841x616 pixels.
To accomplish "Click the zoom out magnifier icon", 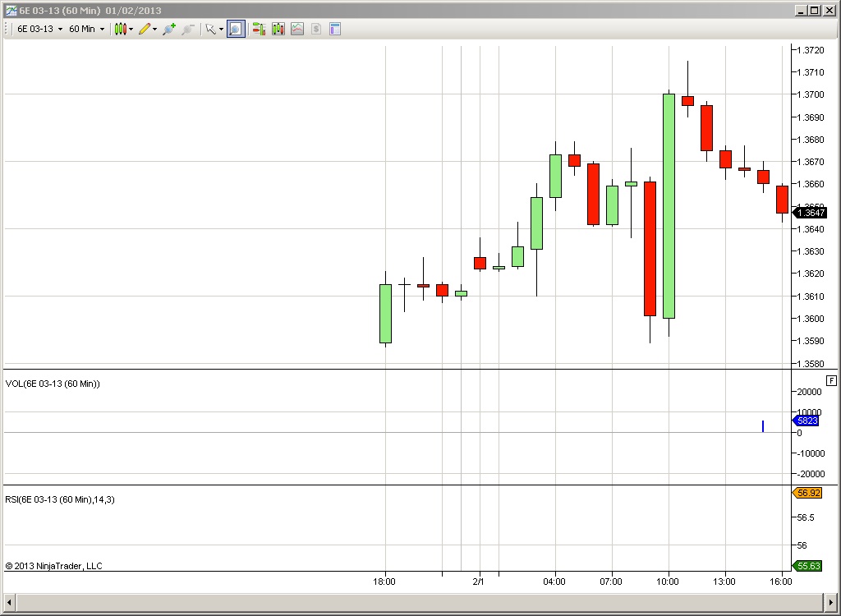I will coord(188,29).
